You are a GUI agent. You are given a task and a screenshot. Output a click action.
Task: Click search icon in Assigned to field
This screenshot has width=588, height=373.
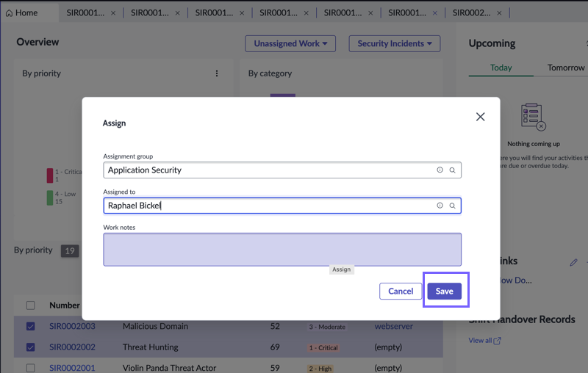453,206
